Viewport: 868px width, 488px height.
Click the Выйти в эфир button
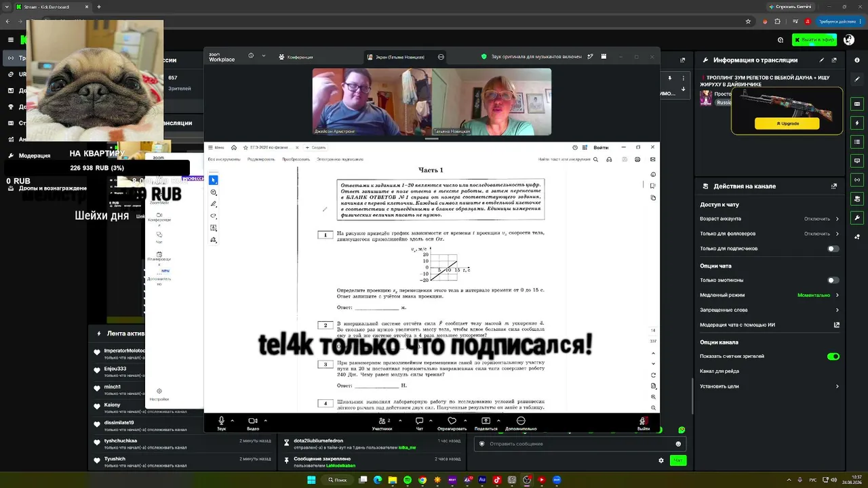814,40
